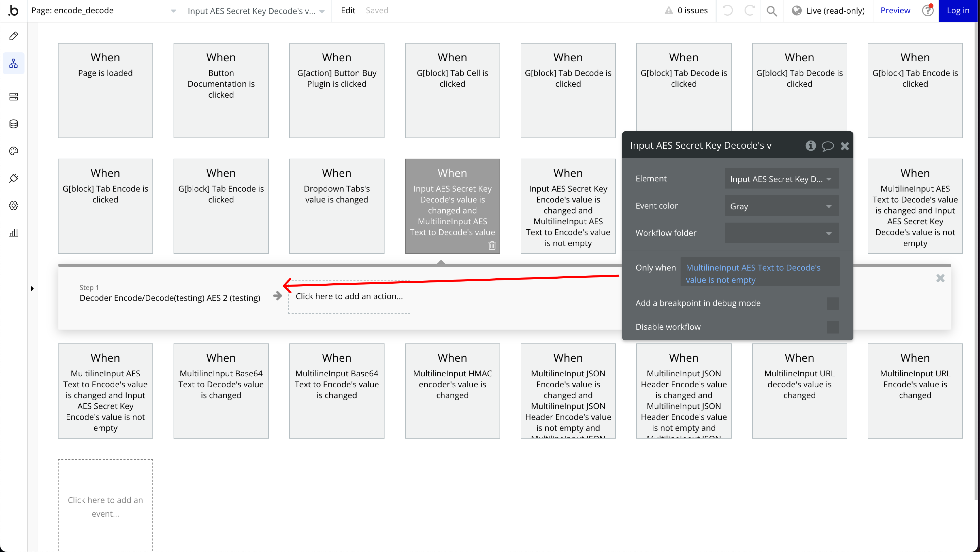Open the Settings gear icon in sidebar
This screenshot has width=980, height=552.
(x=14, y=205)
